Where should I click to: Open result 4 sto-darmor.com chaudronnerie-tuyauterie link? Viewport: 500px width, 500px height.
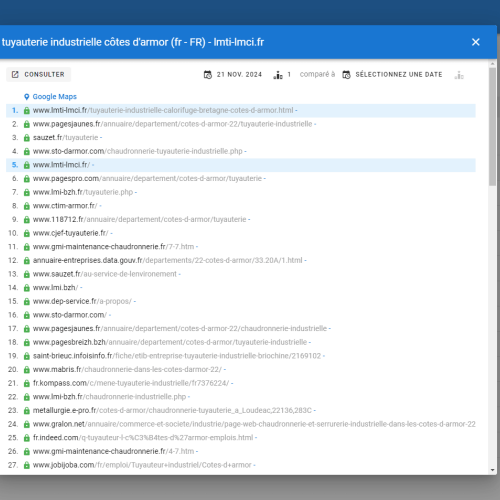click(x=137, y=151)
